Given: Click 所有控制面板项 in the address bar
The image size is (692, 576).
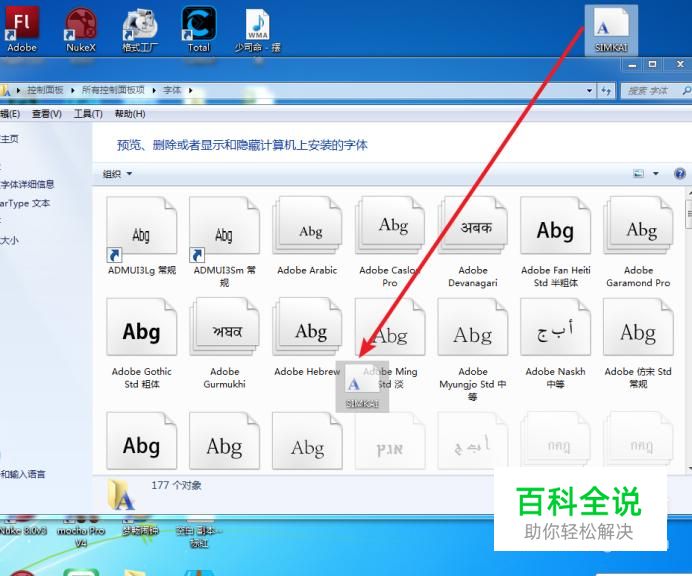Looking at the screenshot, I should click(113, 90).
